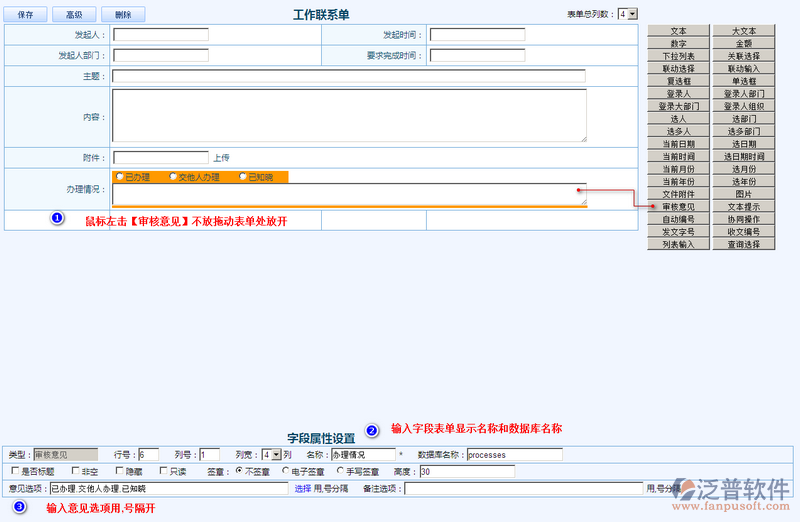
Task: Focus the 数据库名称 text field
Action: tap(514, 455)
